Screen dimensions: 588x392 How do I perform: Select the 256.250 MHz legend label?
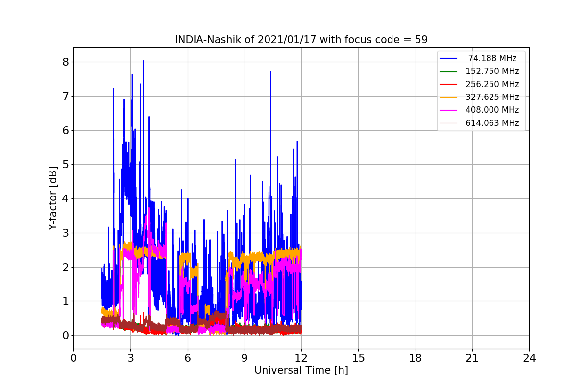pos(492,84)
